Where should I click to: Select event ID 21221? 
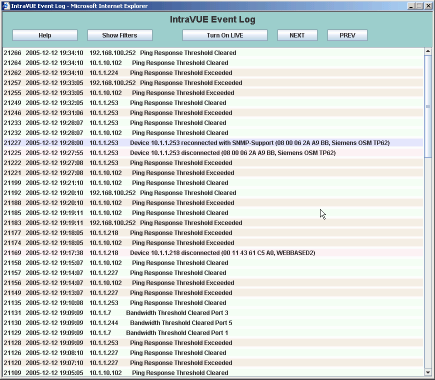point(12,173)
